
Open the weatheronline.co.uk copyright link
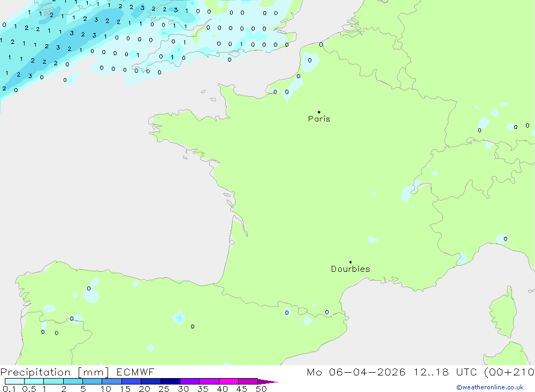[x=490, y=387]
